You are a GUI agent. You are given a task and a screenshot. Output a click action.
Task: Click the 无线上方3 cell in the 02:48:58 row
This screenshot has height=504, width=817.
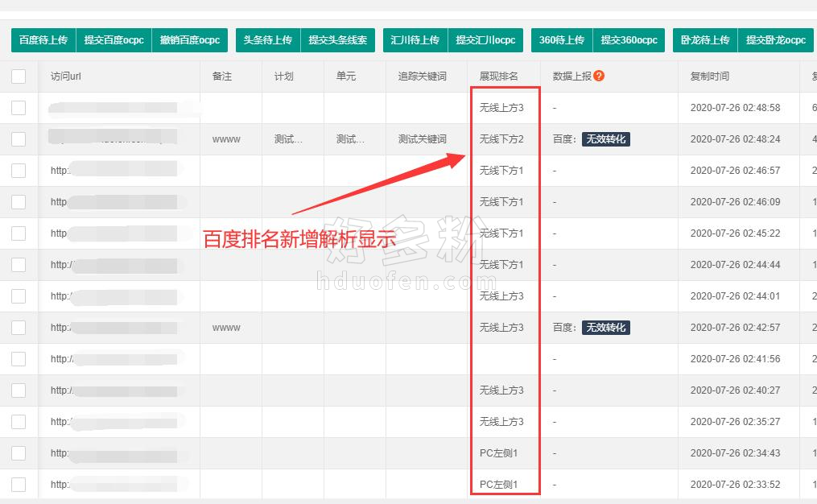(x=501, y=108)
